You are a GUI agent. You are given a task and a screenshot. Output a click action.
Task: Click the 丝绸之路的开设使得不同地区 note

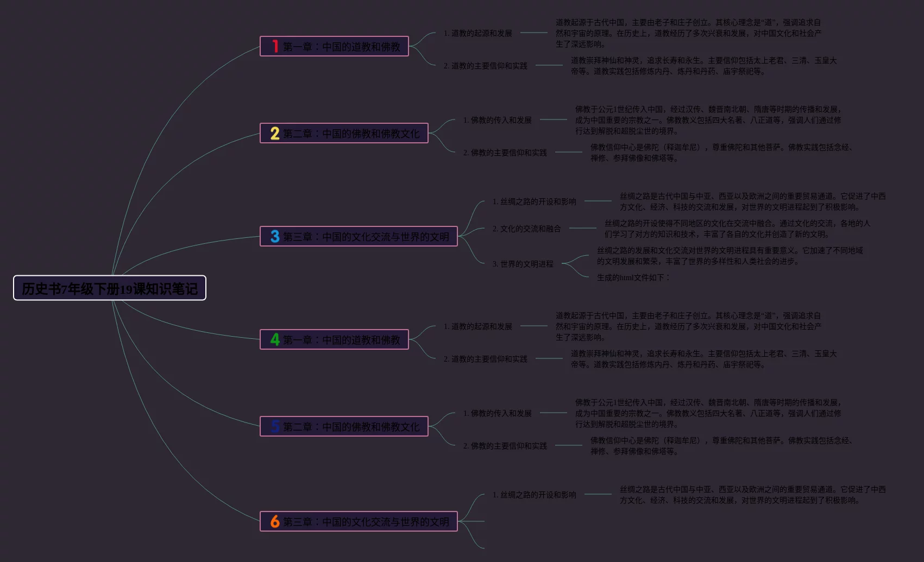(x=737, y=229)
